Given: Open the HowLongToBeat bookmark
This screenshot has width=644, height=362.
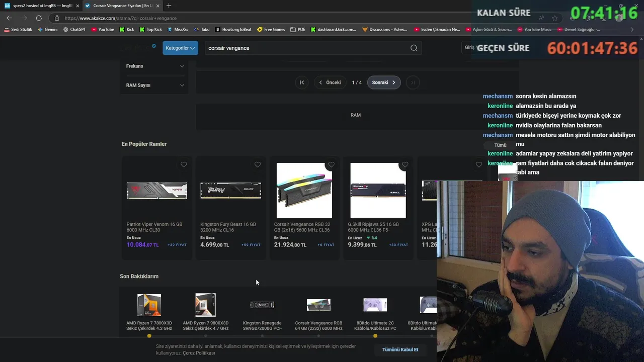Looking at the screenshot, I should pyautogui.click(x=233, y=29).
